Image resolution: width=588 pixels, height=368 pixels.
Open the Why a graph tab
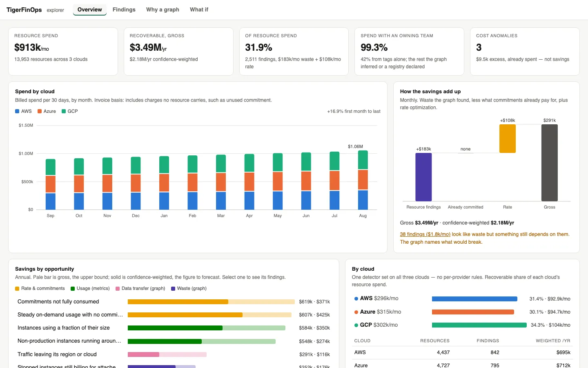(163, 9)
